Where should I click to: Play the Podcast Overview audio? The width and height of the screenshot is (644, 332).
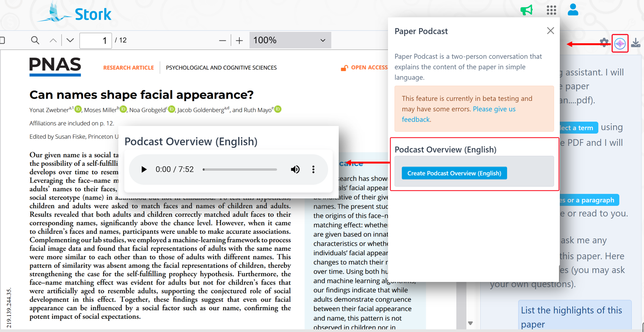point(144,170)
